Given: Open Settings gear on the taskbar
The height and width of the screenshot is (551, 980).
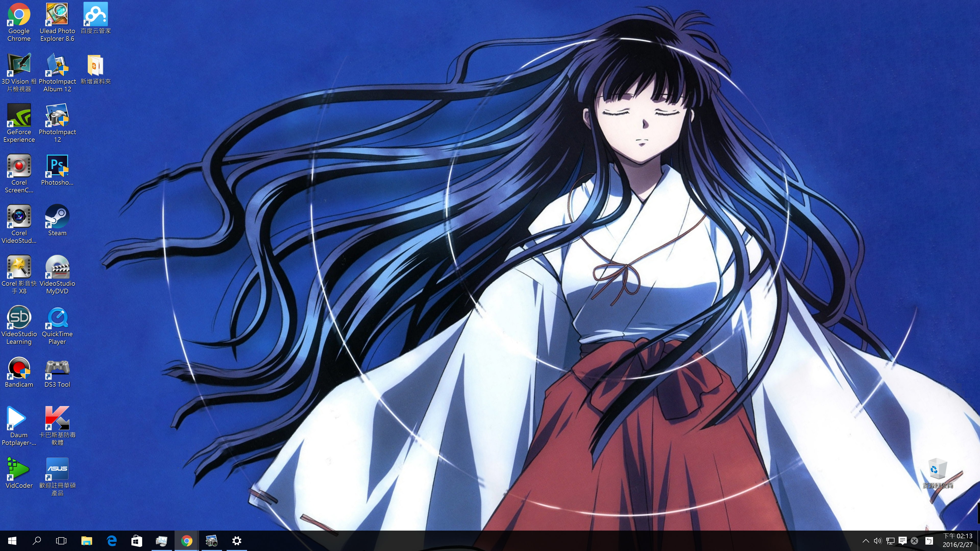Looking at the screenshot, I should point(237,541).
